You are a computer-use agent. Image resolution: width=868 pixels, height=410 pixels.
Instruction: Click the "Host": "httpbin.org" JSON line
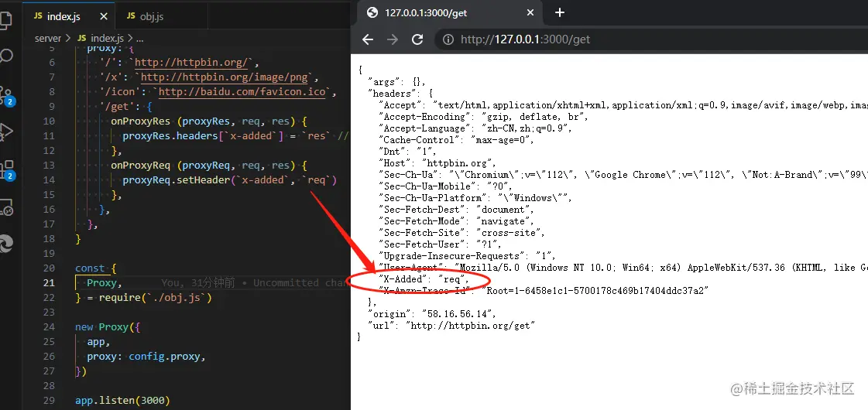pyautogui.click(x=437, y=163)
